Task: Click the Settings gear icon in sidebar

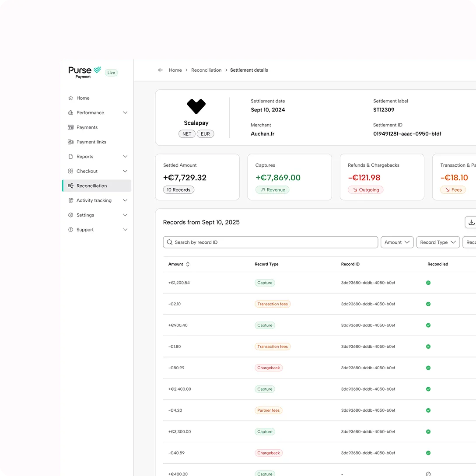Action: [x=71, y=215]
